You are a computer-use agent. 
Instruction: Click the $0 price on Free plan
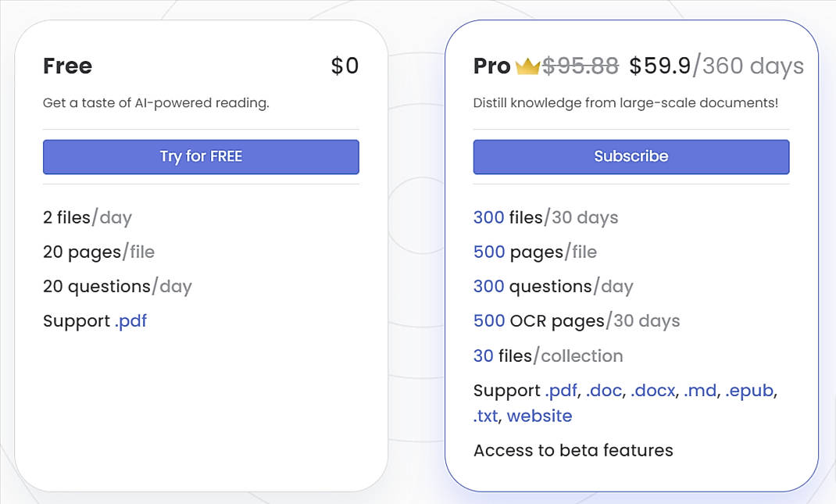[x=345, y=66]
